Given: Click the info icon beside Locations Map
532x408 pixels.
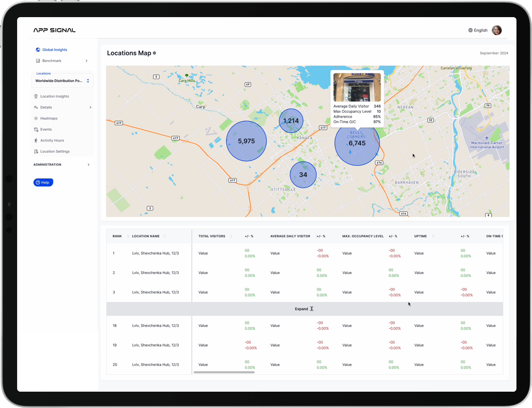Looking at the screenshot, I should click(155, 53).
